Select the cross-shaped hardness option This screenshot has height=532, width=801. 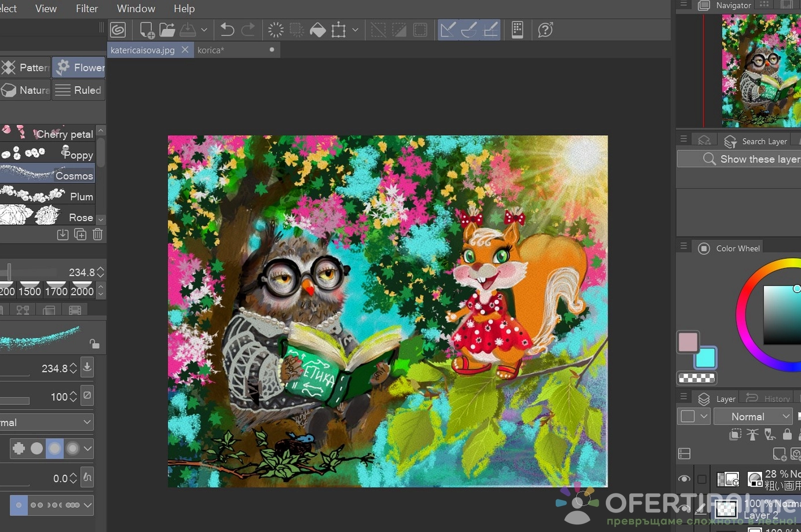tap(19, 448)
